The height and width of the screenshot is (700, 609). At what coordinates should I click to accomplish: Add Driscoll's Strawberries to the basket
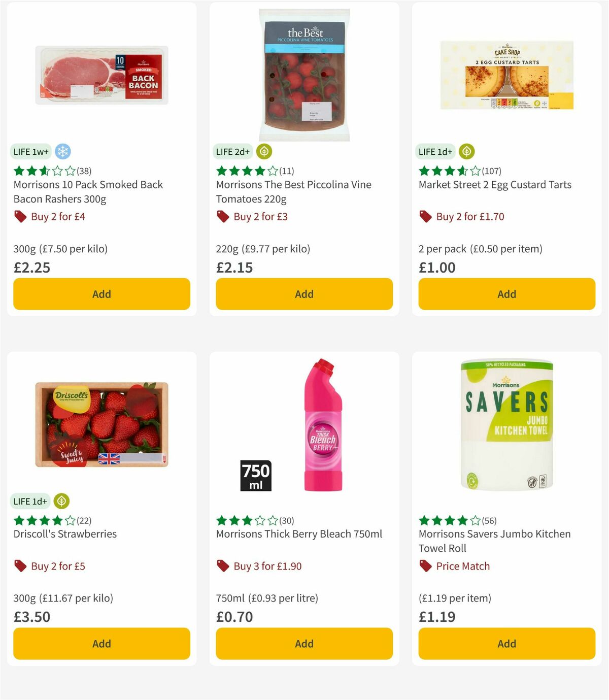tap(101, 644)
